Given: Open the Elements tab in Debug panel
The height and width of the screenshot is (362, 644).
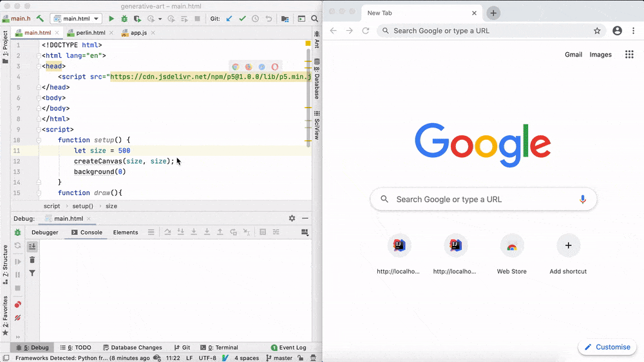Looking at the screenshot, I should click(126, 232).
